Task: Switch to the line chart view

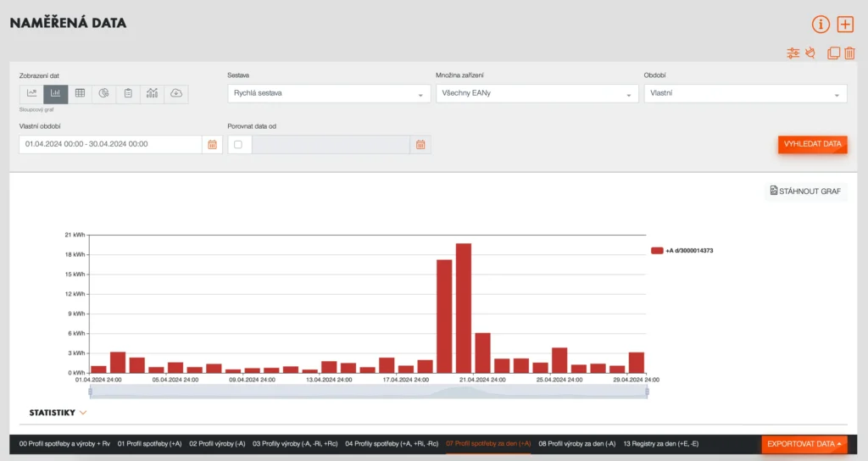Action: coord(31,93)
